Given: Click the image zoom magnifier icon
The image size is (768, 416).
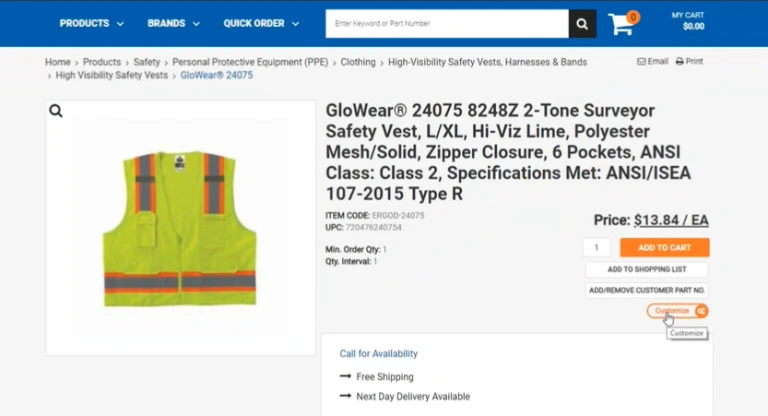Looking at the screenshot, I should click(x=56, y=111).
